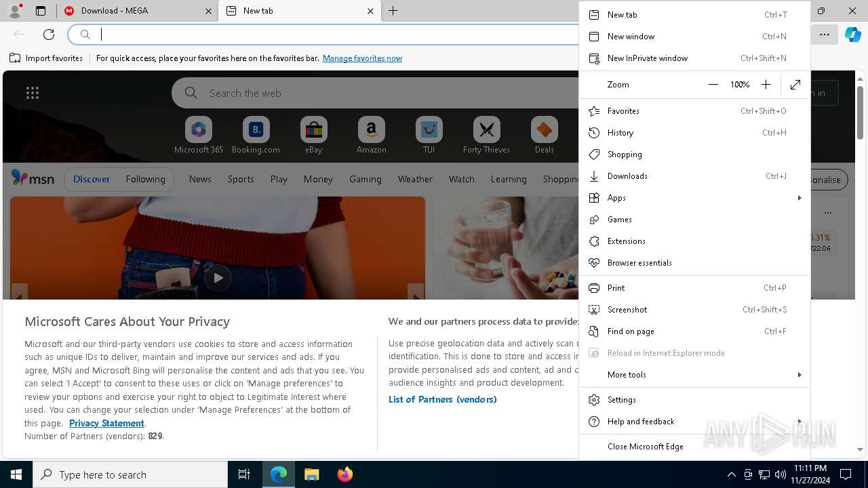The height and width of the screenshot is (488, 868).
Task: Open History from the Edge menu
Action: point(694,133)
